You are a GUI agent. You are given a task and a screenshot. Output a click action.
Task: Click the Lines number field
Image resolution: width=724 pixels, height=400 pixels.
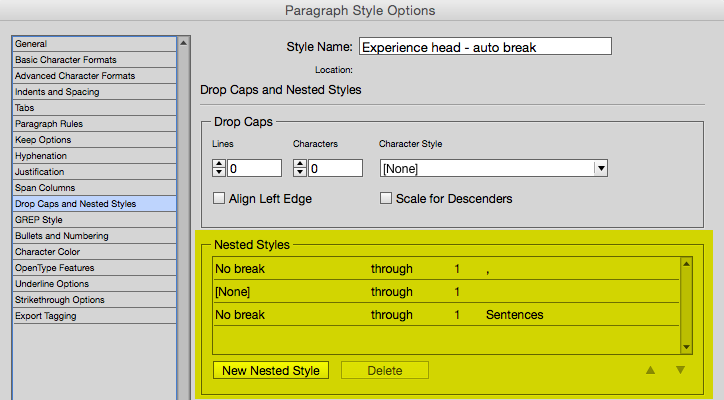pos(254,168)
